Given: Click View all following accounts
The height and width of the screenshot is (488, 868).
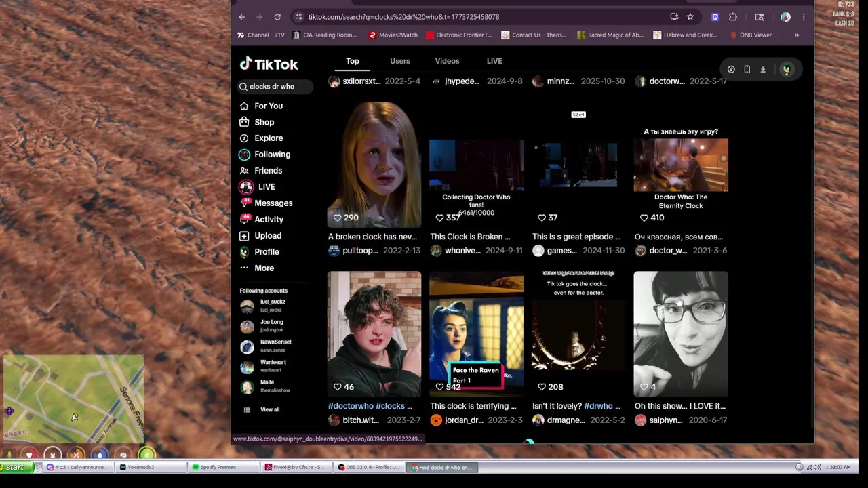Looking at the screenshot, I should (270, 410).
